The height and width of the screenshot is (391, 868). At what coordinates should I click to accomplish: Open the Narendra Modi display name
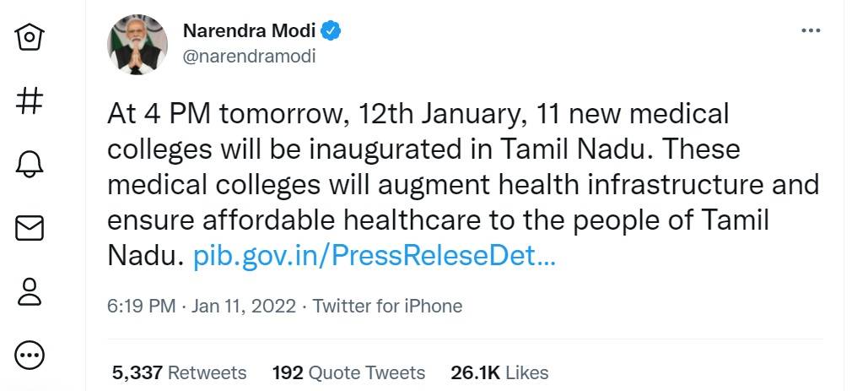point(249,32)
